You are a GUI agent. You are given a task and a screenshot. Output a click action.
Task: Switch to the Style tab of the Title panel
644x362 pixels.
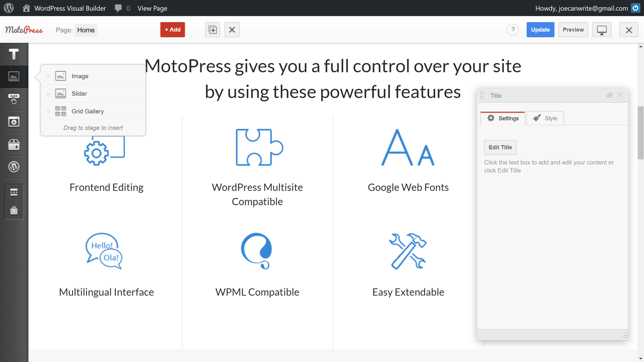coord(545,118)
